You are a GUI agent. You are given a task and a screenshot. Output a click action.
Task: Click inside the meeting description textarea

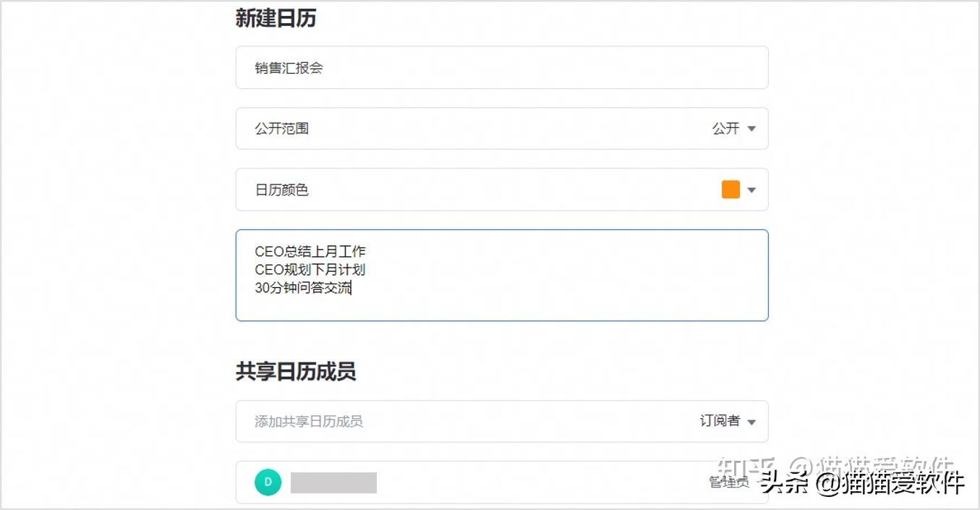tap(501, 275)
